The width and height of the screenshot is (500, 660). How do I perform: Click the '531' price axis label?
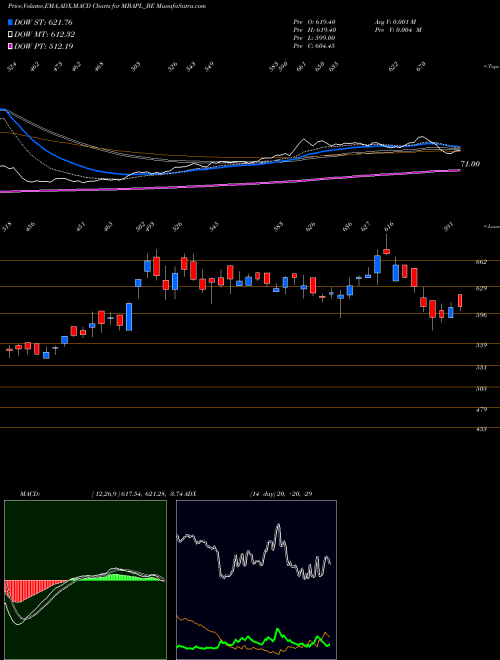(x=481, y=367)
